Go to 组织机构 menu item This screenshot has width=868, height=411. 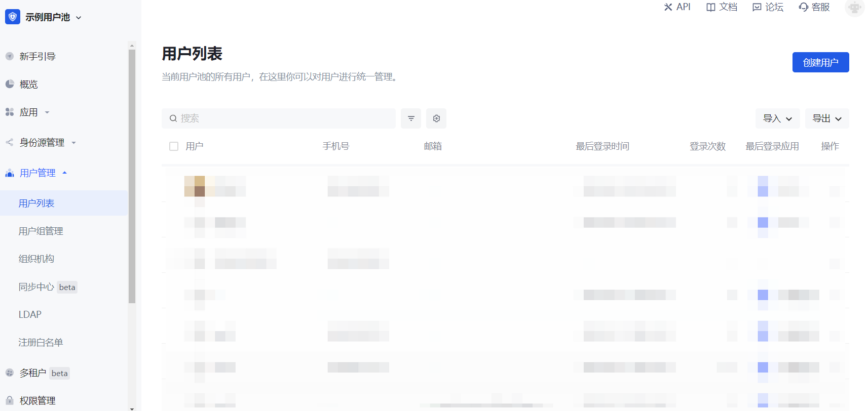click(x=36, y=259)
